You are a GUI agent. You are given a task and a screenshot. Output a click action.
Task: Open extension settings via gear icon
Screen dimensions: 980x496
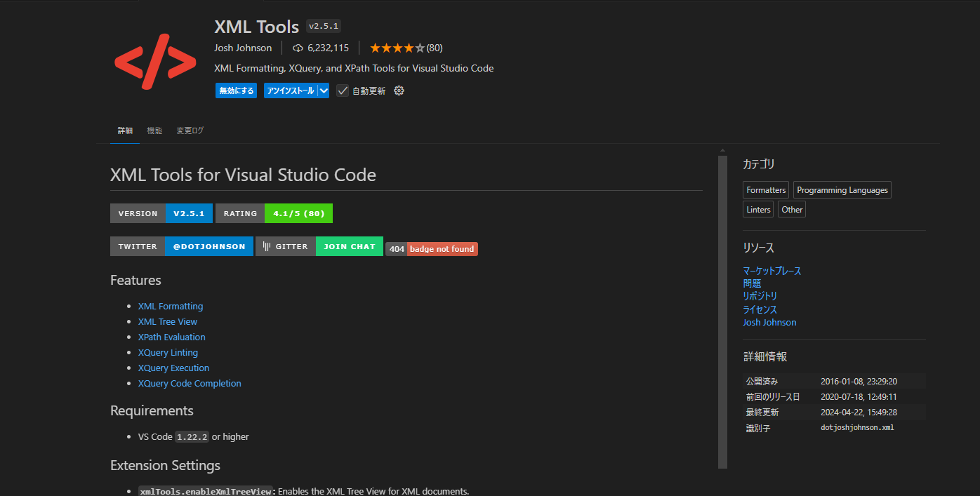399,90
